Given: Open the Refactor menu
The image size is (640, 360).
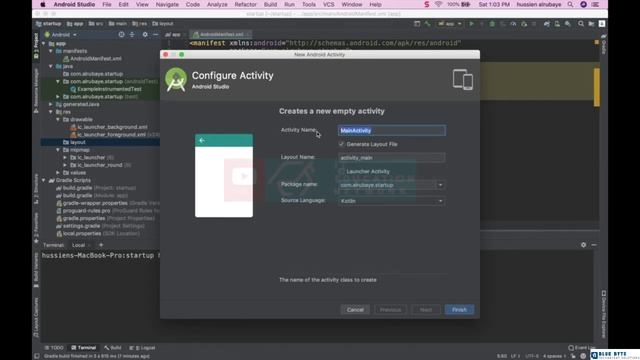Looking at the screenshot, I should 245,4.
